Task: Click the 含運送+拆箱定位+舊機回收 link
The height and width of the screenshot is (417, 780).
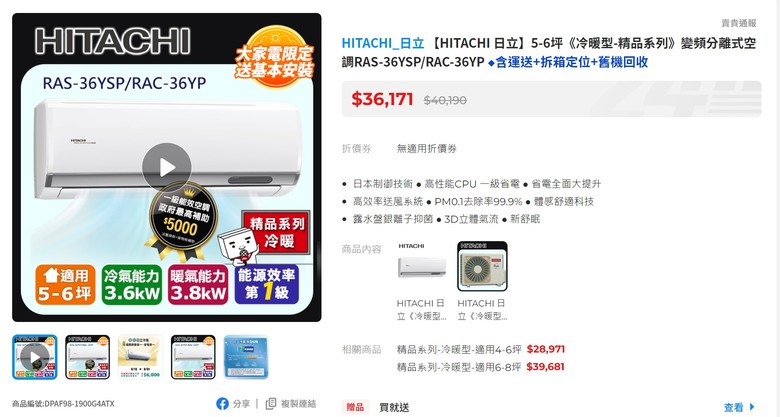Action: click(x=568, y=62)
